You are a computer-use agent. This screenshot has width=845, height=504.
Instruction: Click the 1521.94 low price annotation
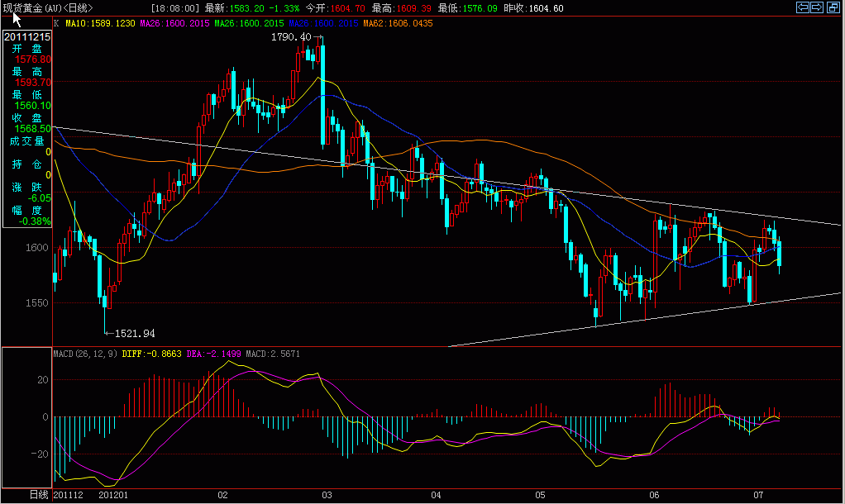[x=135, y=333]
